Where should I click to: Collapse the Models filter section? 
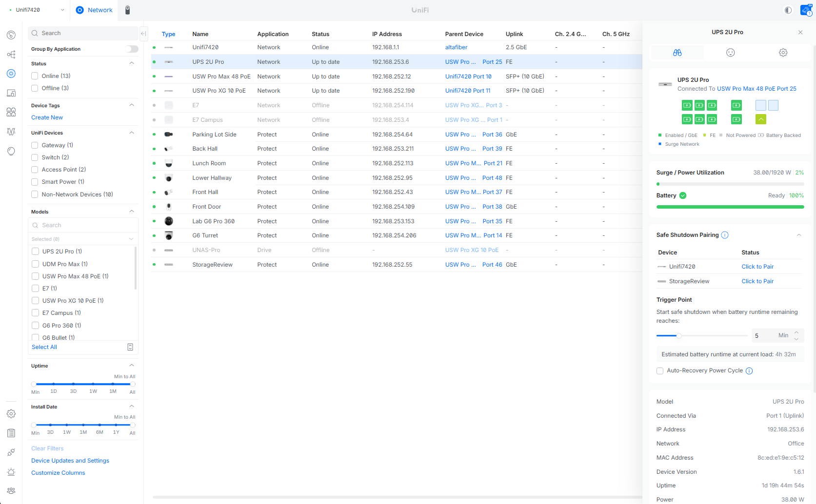[x=132, y=212]
